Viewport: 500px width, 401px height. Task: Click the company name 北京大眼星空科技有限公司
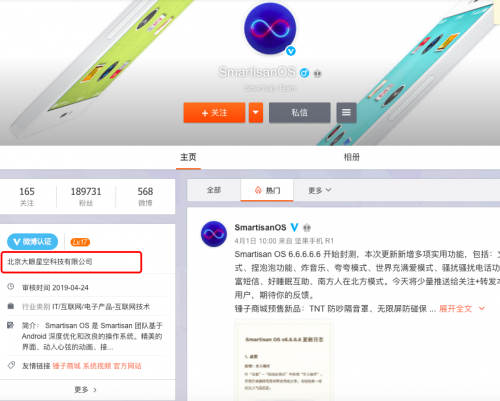coord(50,262)
